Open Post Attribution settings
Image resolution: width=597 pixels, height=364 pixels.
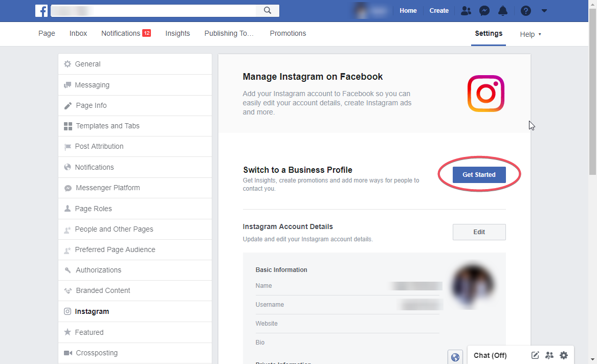(135, 146)
